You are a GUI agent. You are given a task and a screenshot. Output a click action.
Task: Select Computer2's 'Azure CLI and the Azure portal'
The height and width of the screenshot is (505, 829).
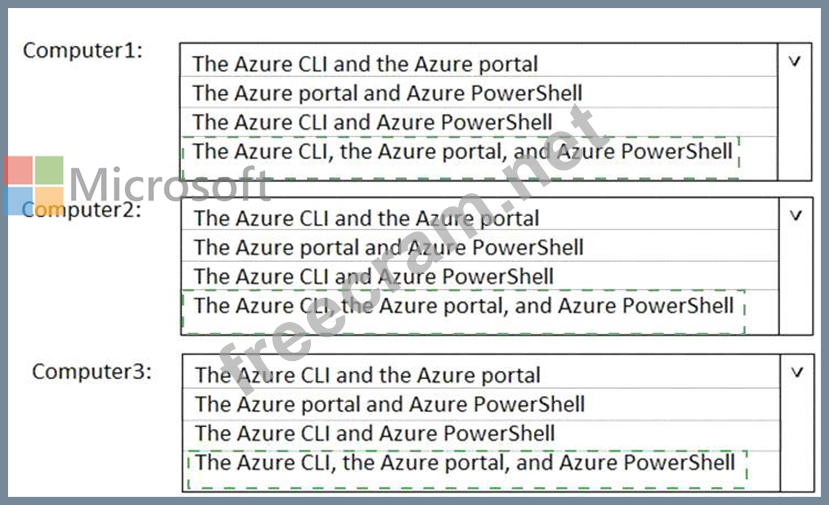366,218
